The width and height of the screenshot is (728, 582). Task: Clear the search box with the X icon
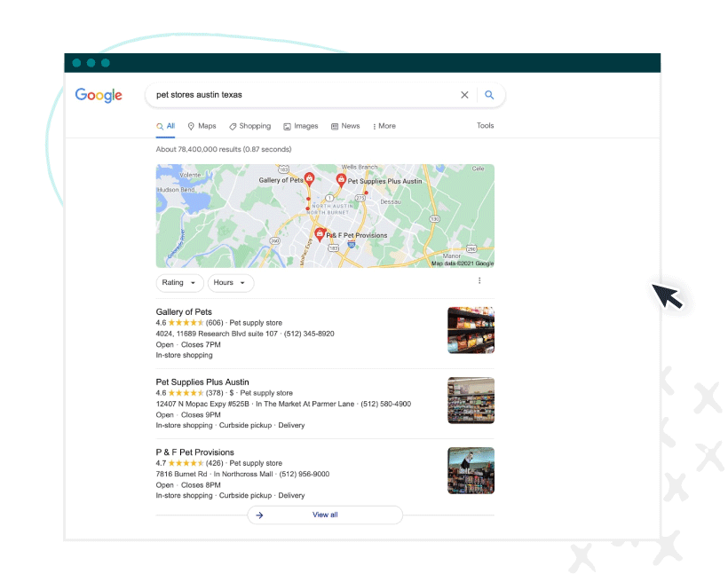(x=464, y=95)
